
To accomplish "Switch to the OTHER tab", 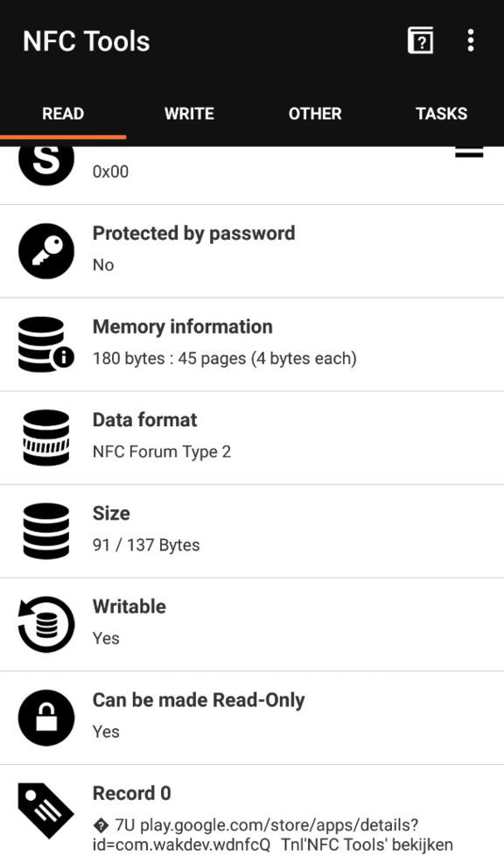I will [315, 114].
